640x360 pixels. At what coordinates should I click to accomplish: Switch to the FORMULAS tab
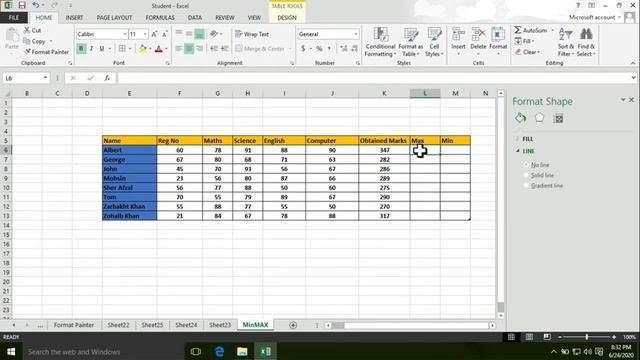point(160,18)
